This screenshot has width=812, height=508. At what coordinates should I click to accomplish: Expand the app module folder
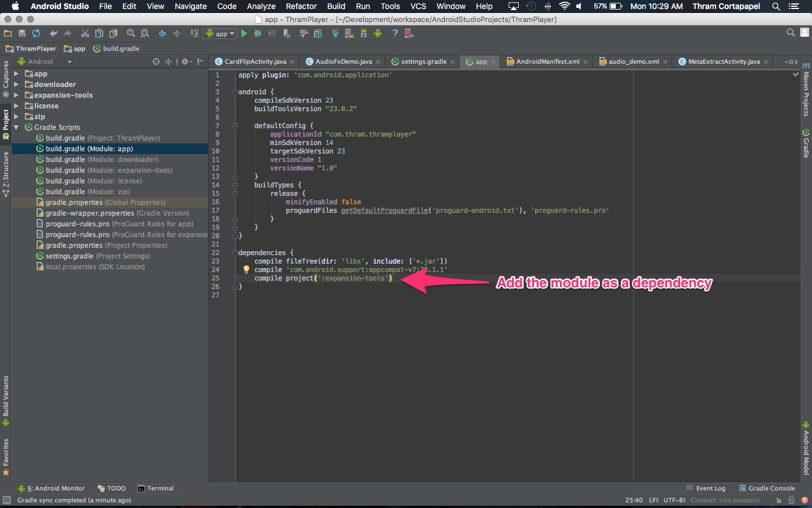pyautogui.click(x=16, y=74)
